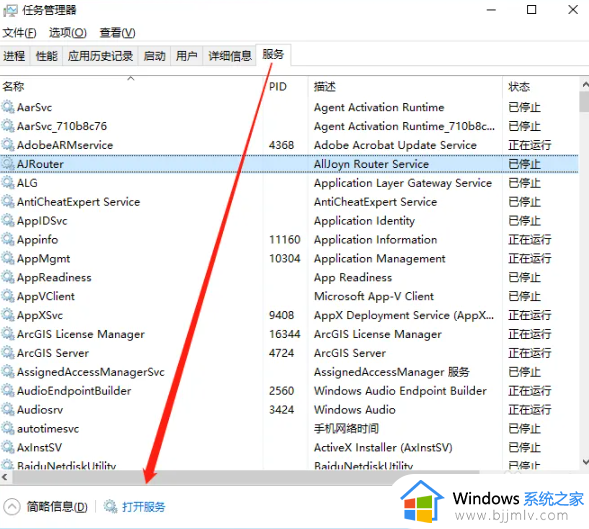Screen dimensions: 589x529
Task: Click the Windows Audio Endpoint Builder description
Action: (400, 391)
